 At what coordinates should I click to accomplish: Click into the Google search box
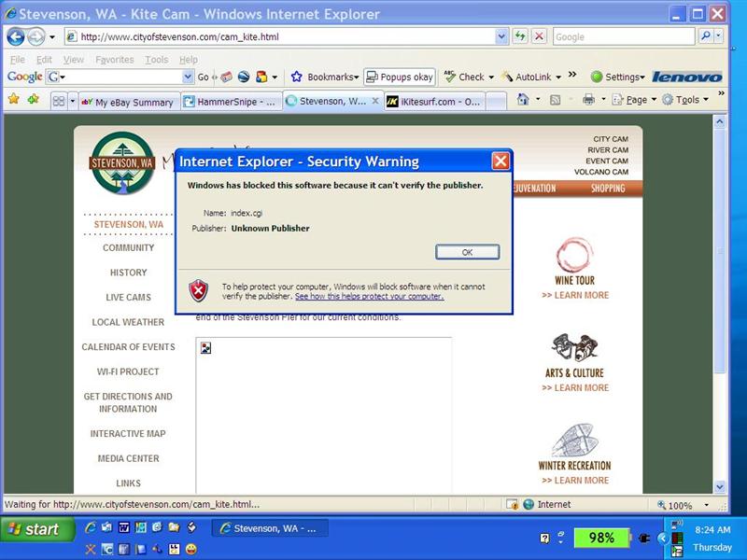click(623, 36)
